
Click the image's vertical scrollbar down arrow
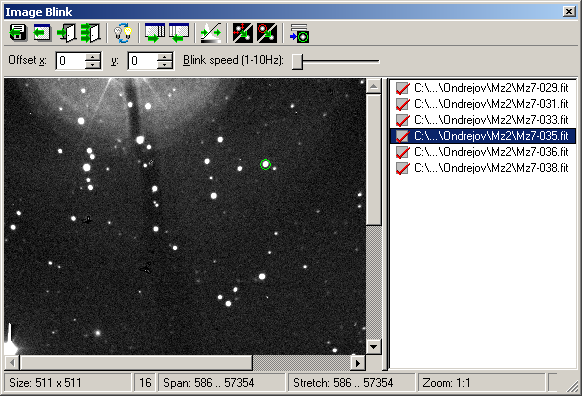coord(373,347)
